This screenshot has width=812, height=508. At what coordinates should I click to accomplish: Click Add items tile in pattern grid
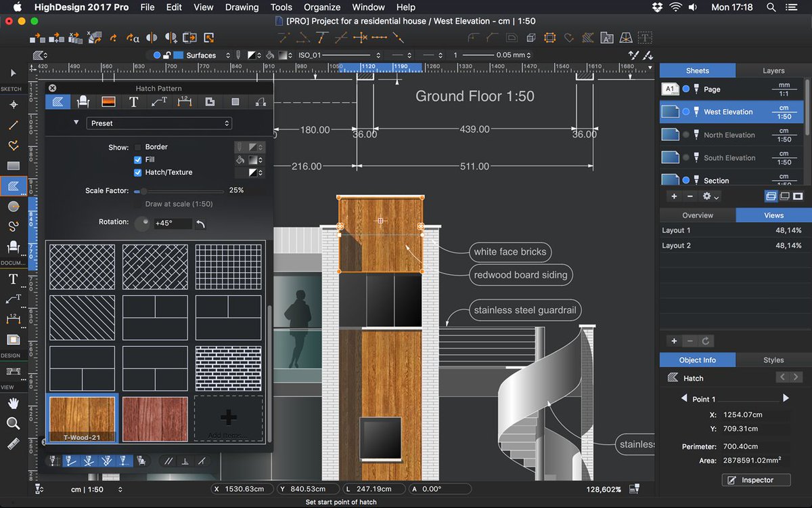coord(229,419)
